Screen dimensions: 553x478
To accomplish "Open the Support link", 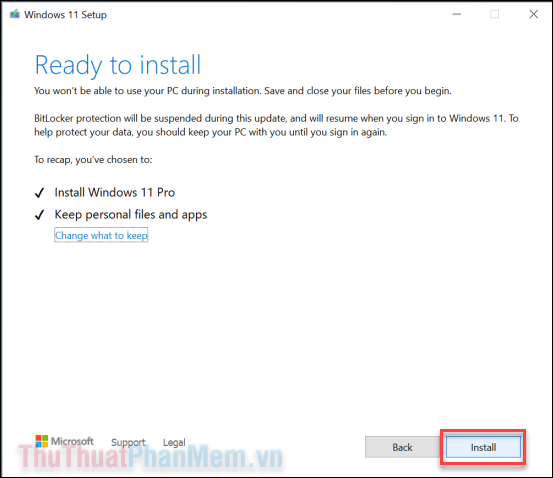I will point(128,442).
